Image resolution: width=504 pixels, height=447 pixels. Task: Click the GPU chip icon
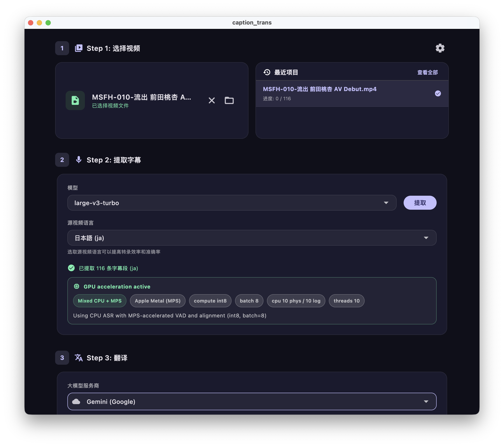point(77,286)
